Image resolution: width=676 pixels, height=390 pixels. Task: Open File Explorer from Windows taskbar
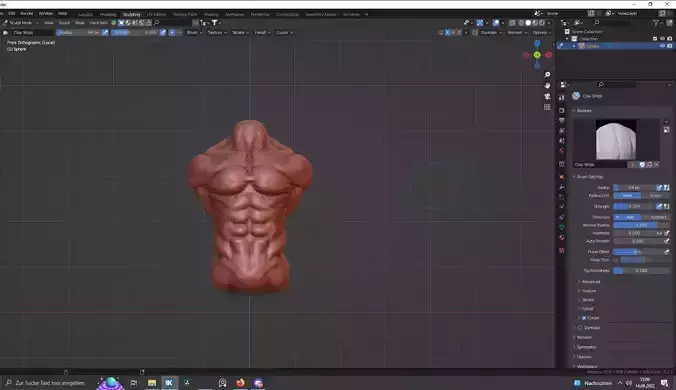pos(152,383)
